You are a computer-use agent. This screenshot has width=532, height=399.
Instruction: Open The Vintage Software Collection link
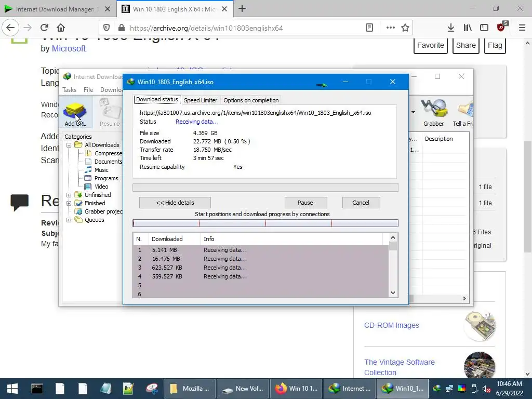400,367
